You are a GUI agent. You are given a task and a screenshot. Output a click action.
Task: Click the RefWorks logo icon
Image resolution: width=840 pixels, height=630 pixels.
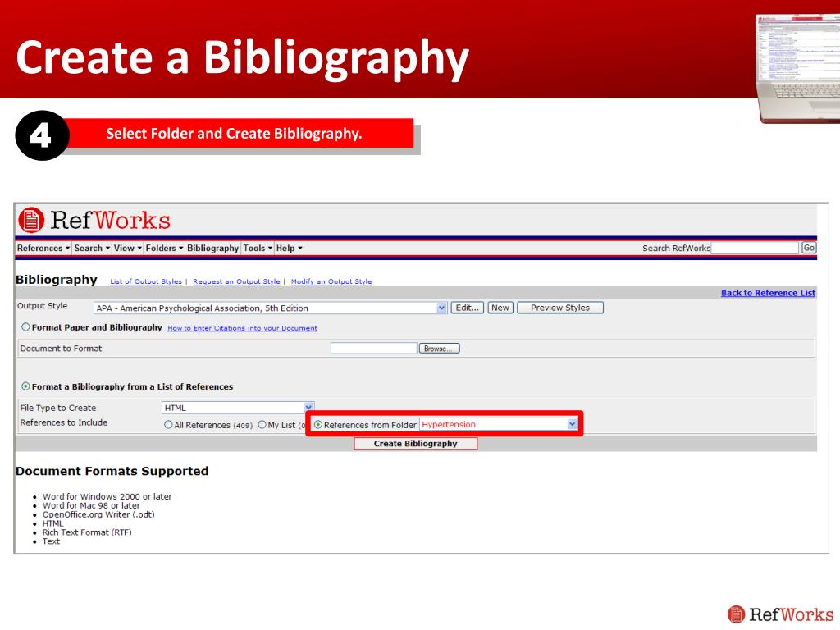pyautogui.click(x=31, y=220)
